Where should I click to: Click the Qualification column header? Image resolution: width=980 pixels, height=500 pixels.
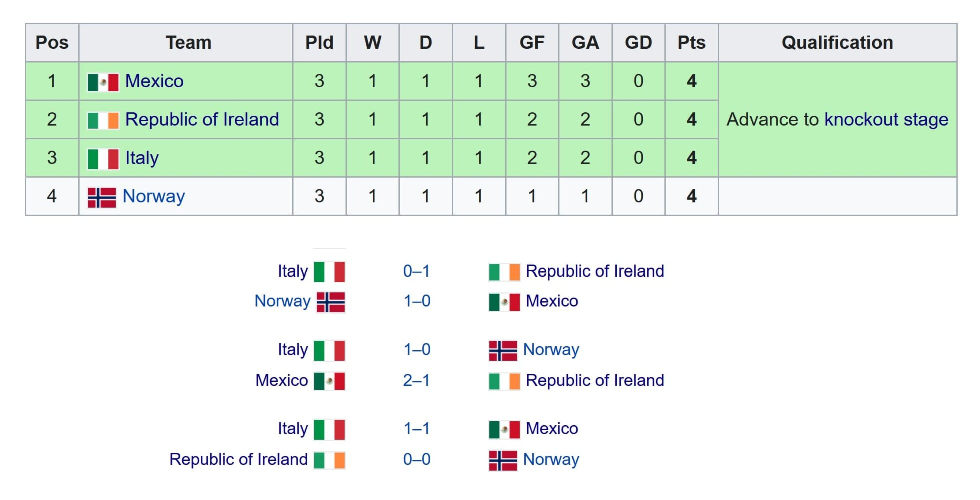[837, 43]
